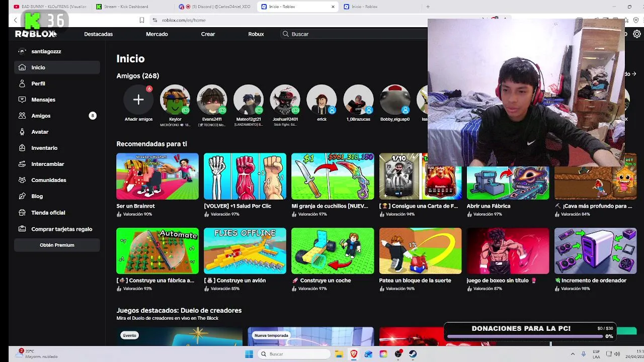The image size is (644, 362).
Task: Switch to the BAD BUNNY YouTube tab
Action: (50, 7)
